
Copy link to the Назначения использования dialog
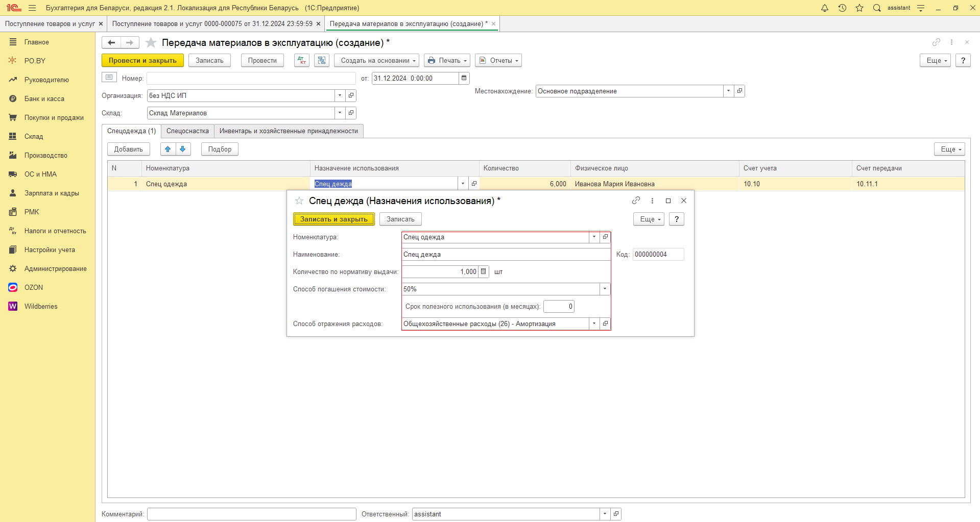coord(636,201)
